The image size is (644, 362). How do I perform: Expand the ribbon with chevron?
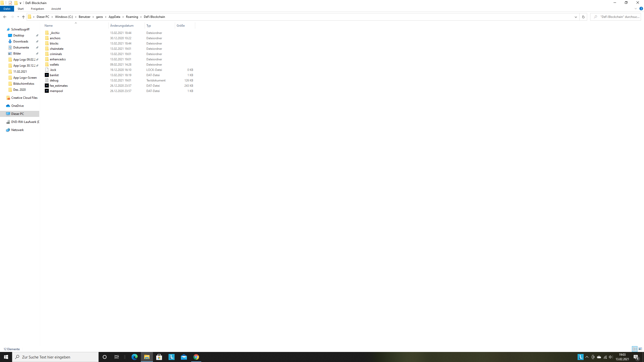pyautogui.click(x=636, y=9)
